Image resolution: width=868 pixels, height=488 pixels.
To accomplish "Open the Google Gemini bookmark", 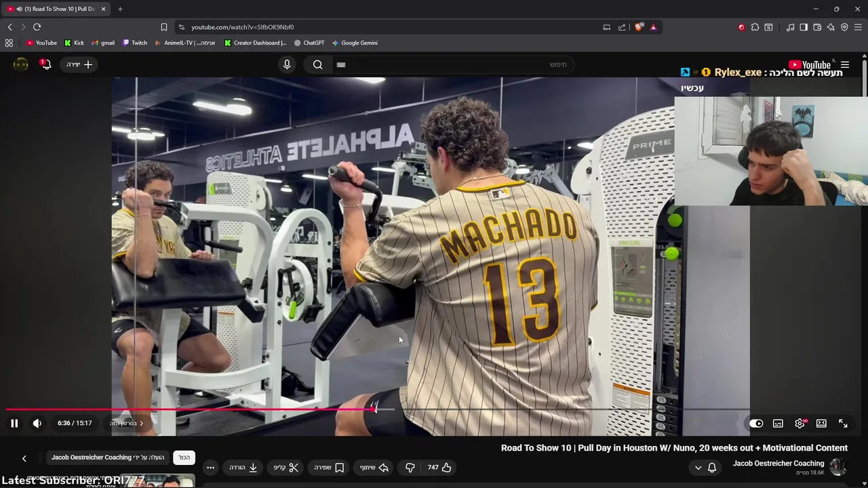I will [x=355, y=43].
